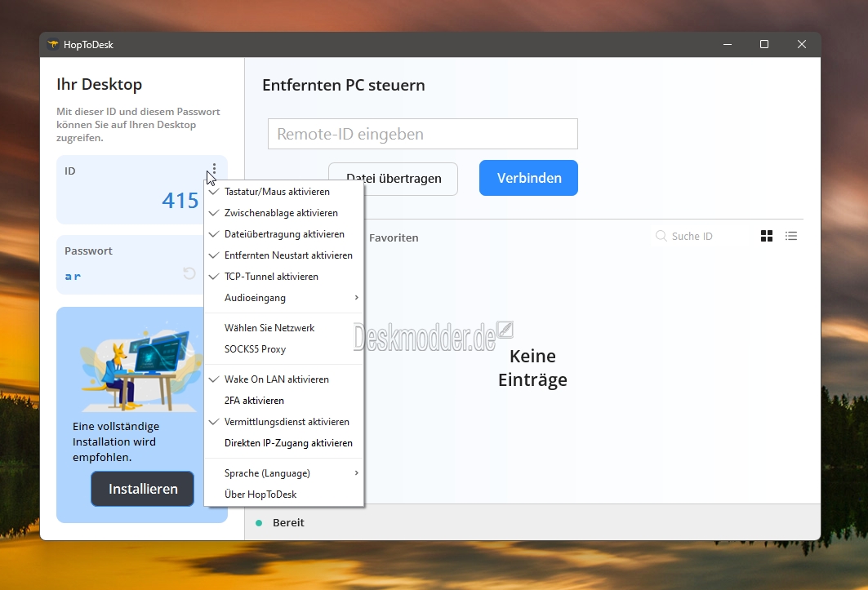Select the Favoriten tab
The image size is (868, 590).
394,238
